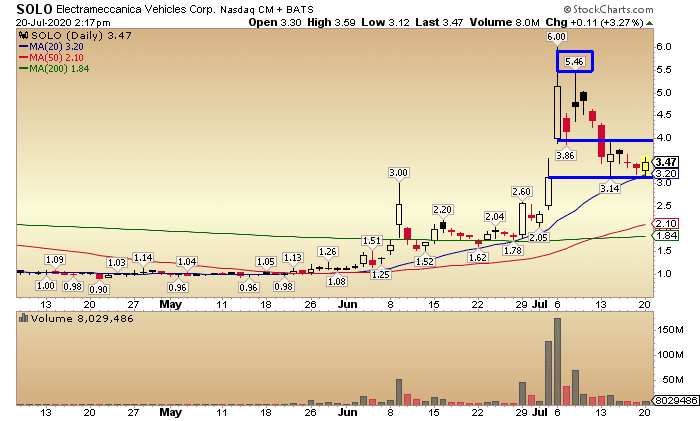Click the 4.5 price axis label
Image resolution: width=700 pixels, height=421 pixels.
[664, 115]
